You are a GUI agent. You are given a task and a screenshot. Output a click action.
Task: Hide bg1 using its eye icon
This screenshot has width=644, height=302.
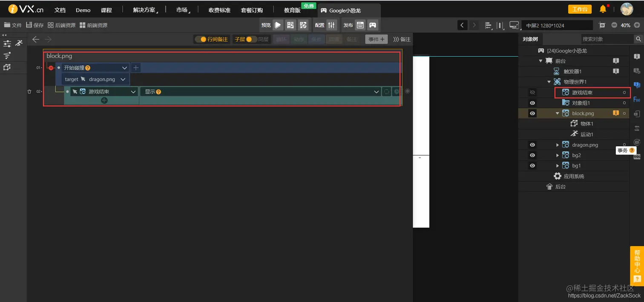click(x=532, y=165)
